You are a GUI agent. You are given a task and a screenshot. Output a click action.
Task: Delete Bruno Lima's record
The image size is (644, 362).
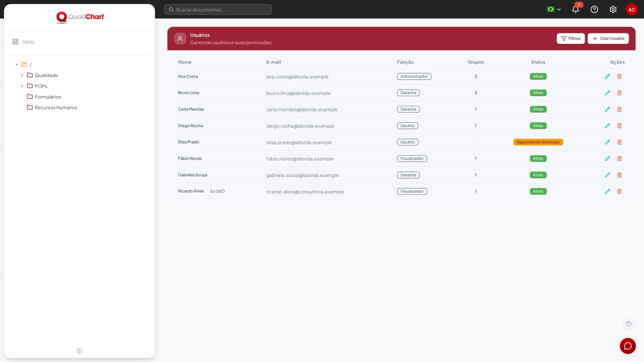(619, 93)
